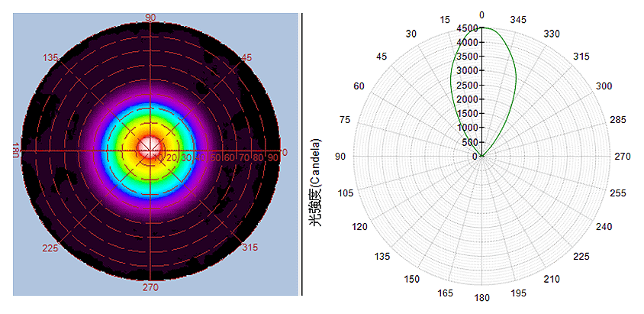Click the 105 degree label on polar chart
644x314 pixels.
pos(345,193)
